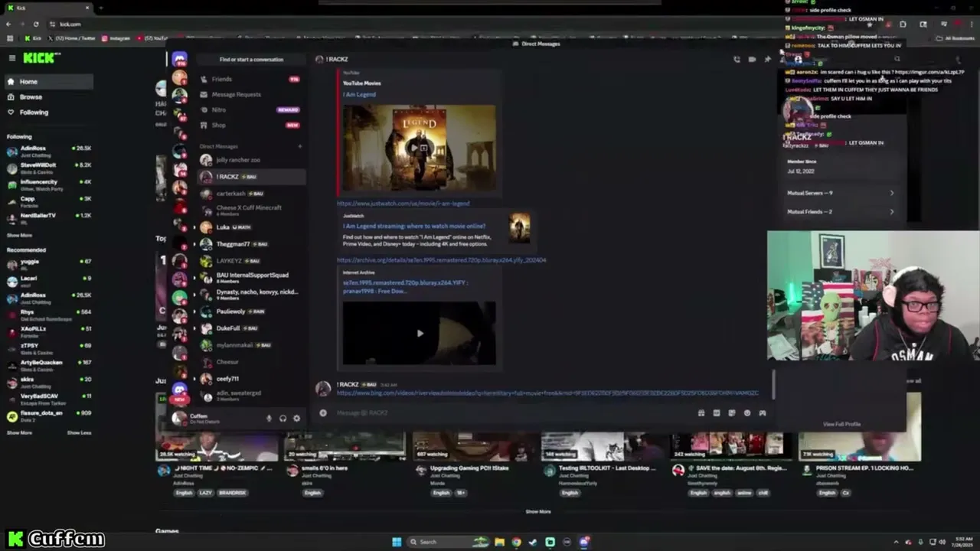Open Nitro page in Discord
This screenshot has width=980, height=551.
pos(250,109)
